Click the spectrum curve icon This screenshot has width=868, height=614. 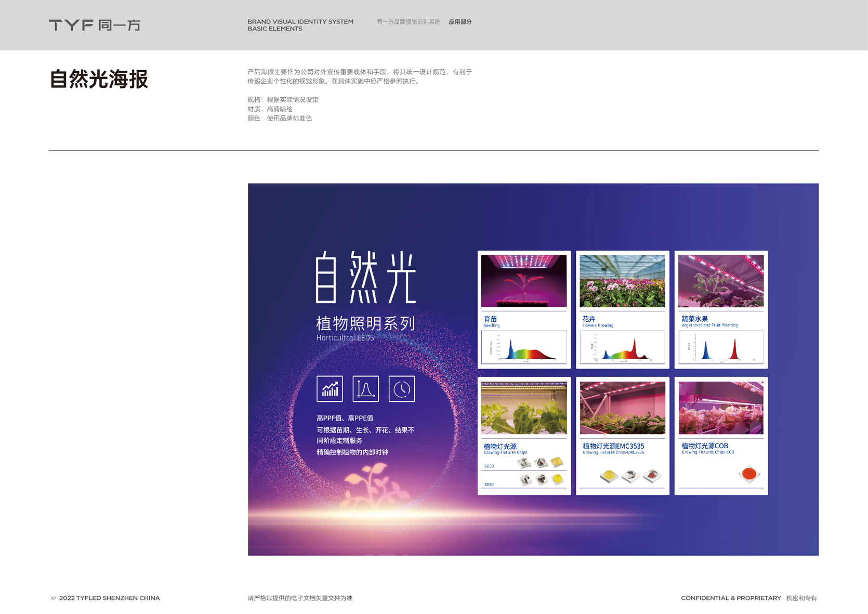point(365,389)
